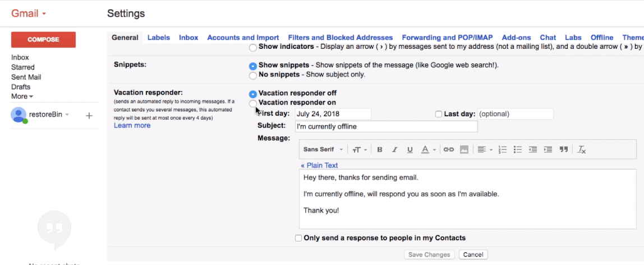The image size is (644, 265).
Task: Click the plus icon beside restoreBin
Action: pyautogui.click(x=89, y=116)
